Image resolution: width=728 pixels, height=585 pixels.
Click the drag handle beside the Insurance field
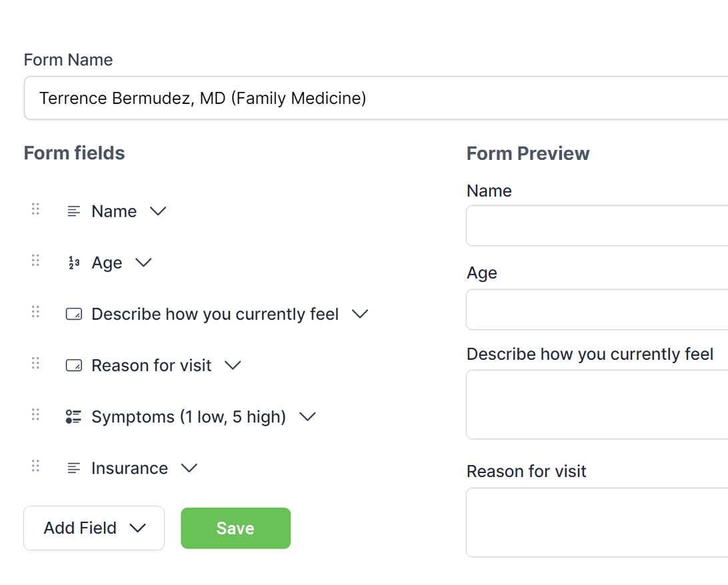point(35,466)
